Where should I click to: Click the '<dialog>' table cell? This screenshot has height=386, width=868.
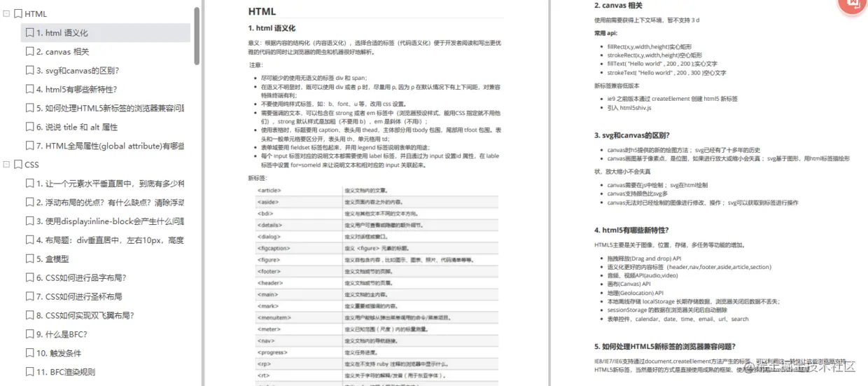click(298, 236)
